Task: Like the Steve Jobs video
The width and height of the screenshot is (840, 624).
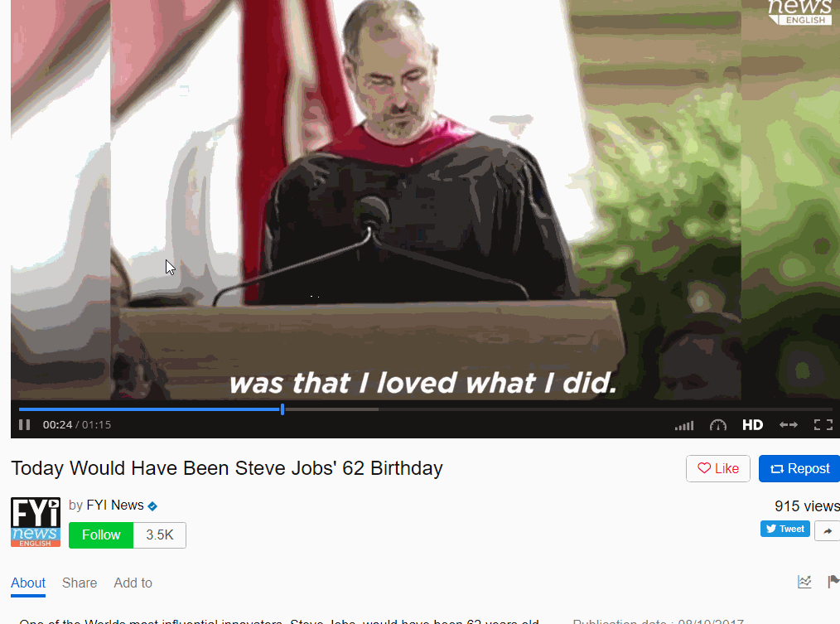Action: [x=718, y=468]
